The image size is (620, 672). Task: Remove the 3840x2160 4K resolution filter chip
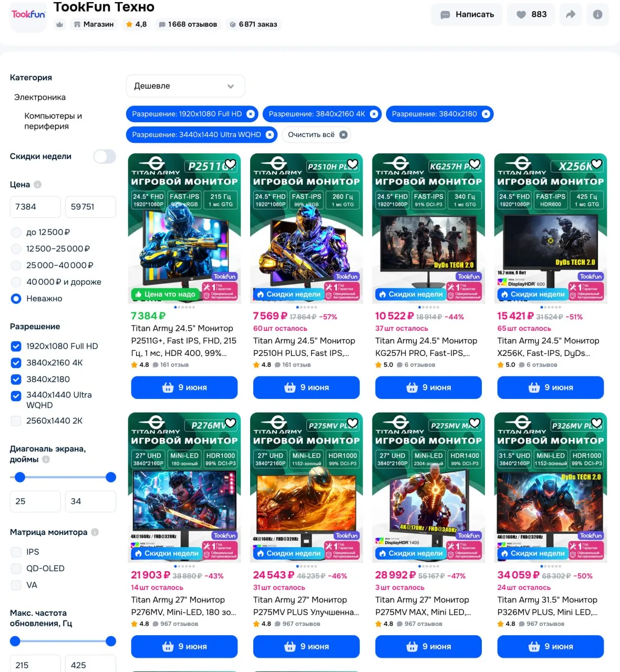click(374, 114)
